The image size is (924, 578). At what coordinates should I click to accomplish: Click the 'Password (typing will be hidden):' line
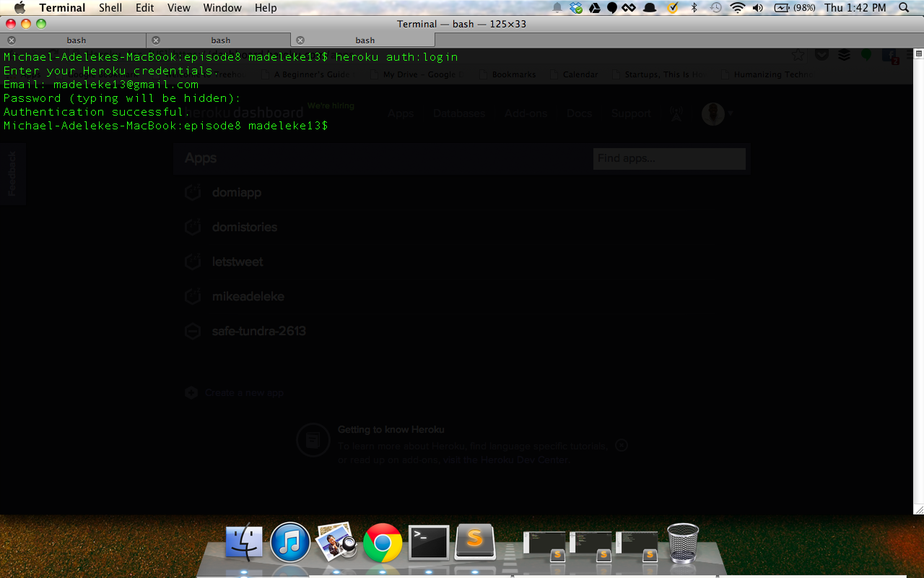(x=122, y=98)
